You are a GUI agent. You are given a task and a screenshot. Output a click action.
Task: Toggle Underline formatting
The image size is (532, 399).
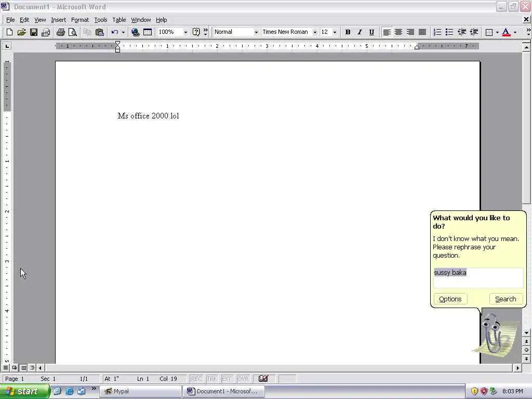371,32
